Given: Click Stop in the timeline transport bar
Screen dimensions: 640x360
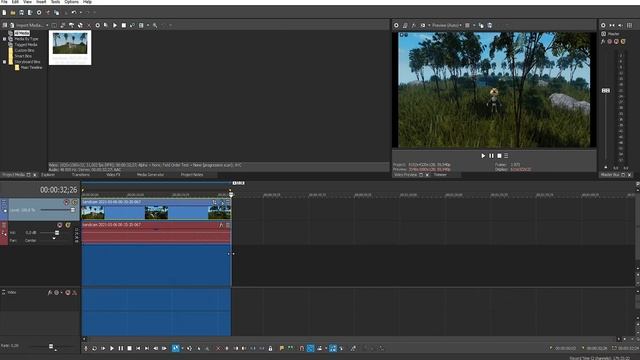Looking at the screenshot, I should (129, 348).
